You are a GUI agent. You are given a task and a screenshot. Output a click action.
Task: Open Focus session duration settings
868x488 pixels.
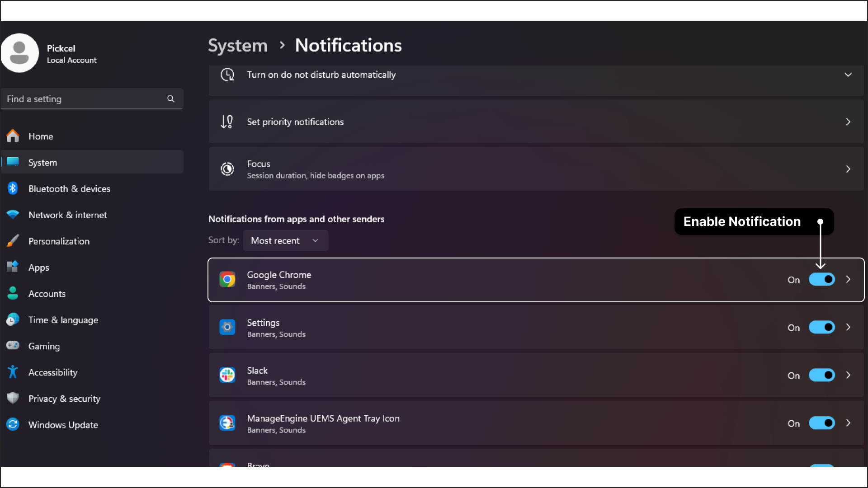point(536,169)
